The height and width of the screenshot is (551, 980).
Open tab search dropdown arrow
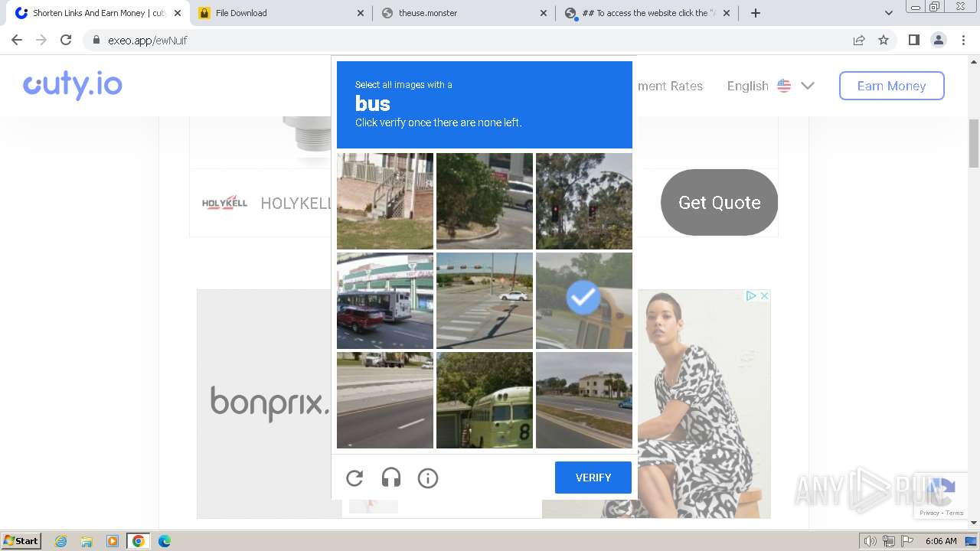pyautogui.click(x=888, y=13)
